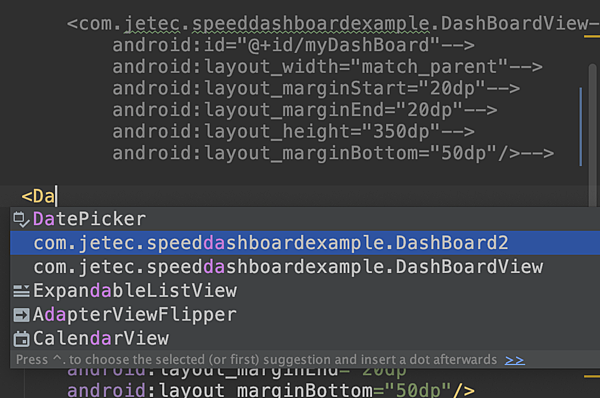Click the DatePicker widget icon
Screen dimensions: 600x398
coord(21,219)
